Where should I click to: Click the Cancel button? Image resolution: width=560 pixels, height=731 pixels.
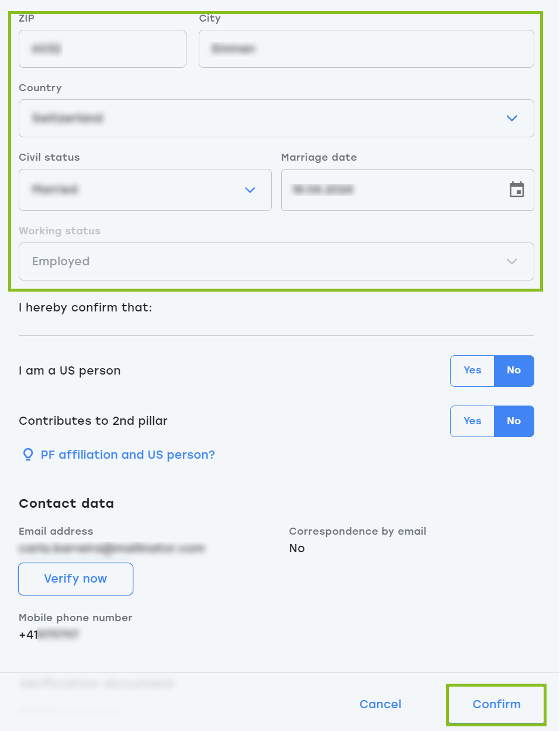point(381,704)
